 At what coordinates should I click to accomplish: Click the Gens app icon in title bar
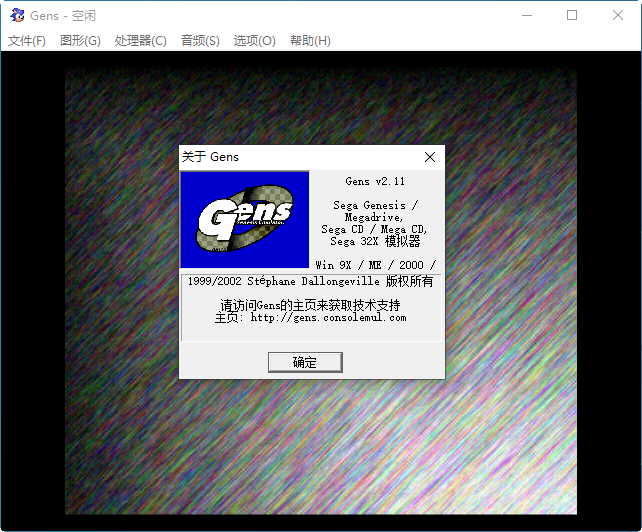(x=17, y=15)
